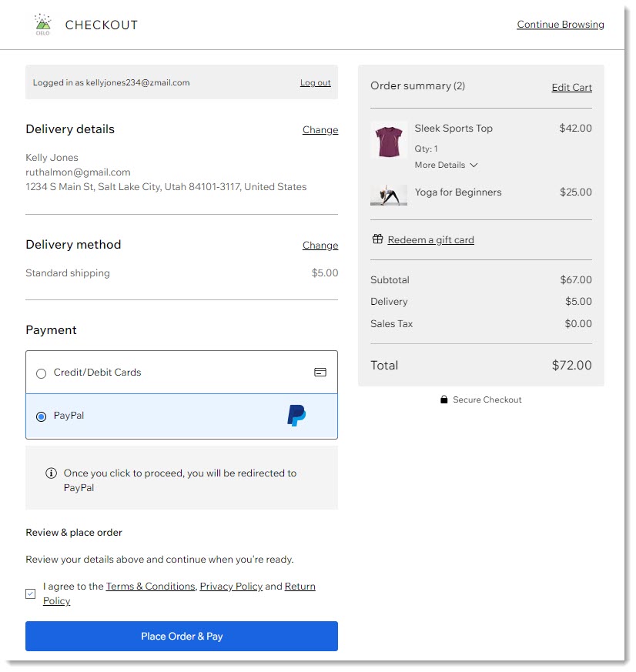Click the credit card icon
Image resolution: width=636 pixels, height=672 pixels.
pos(320,373)
